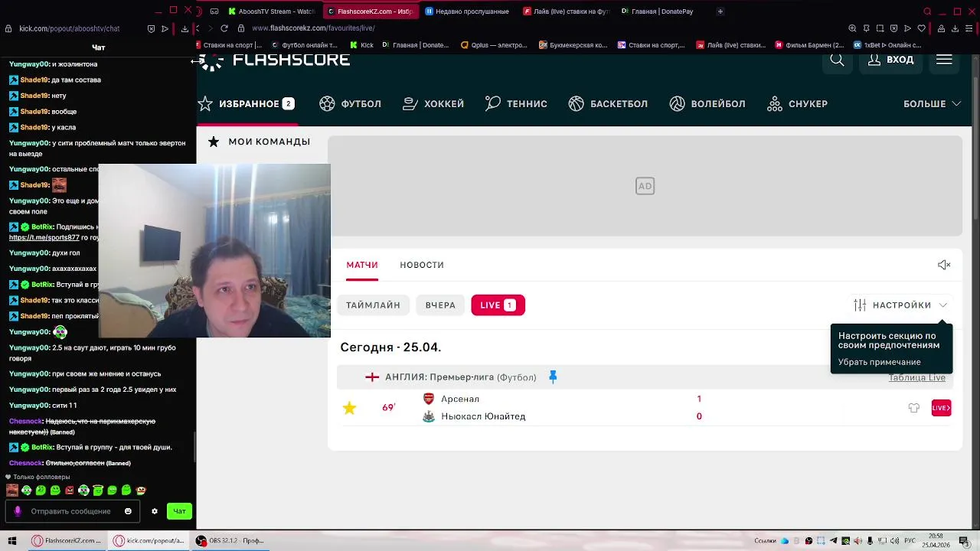Click the green Чат send button
Image resolution: width=980 pixels, height=551 pixels.
[x=179, y=511]
